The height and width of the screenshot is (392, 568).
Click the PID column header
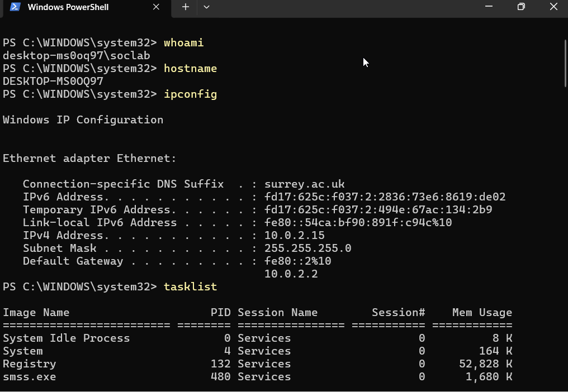(221, 312)
